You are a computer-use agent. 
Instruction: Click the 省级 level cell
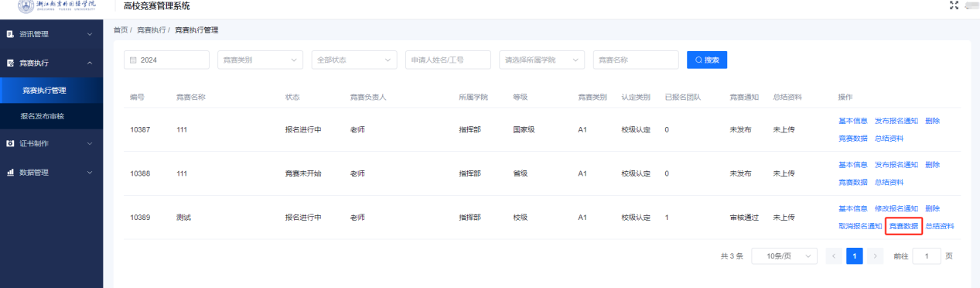point(521,173)
